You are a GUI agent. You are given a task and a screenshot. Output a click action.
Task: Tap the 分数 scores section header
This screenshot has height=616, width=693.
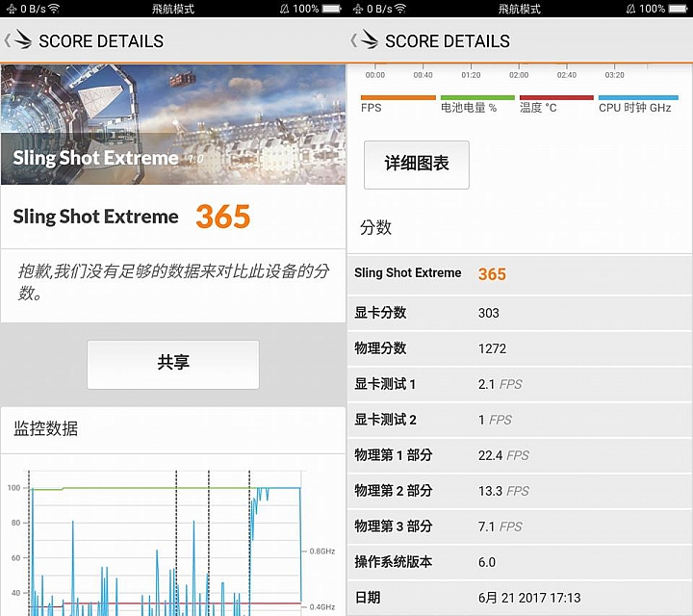pyautogui.click(x=375, y=227)
